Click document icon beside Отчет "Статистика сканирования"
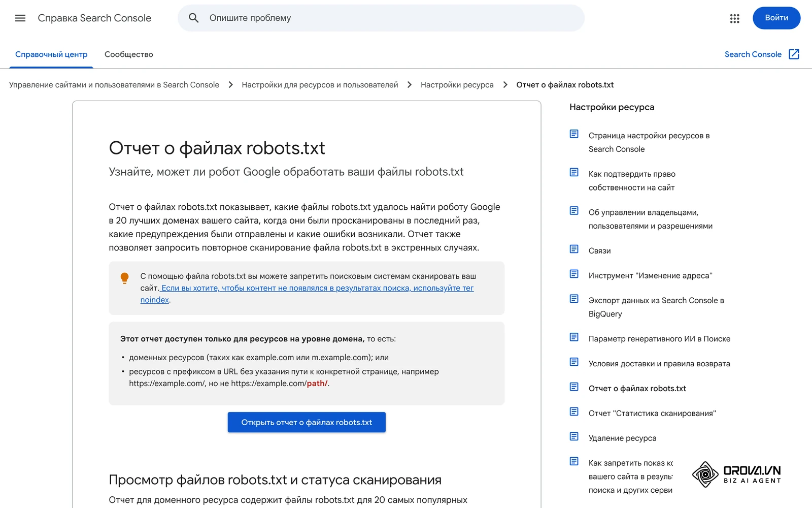The image size is (812, 508). click(x=574, y=411)
